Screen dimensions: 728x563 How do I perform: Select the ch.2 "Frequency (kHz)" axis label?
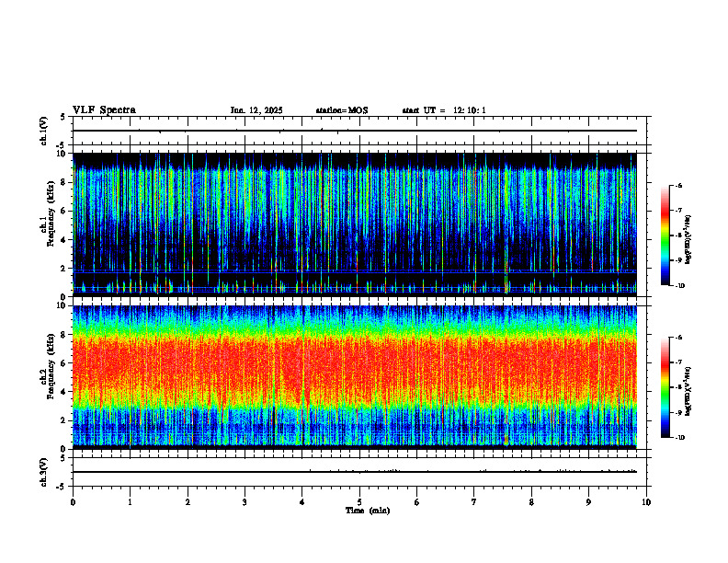click(x=51, y=366)
